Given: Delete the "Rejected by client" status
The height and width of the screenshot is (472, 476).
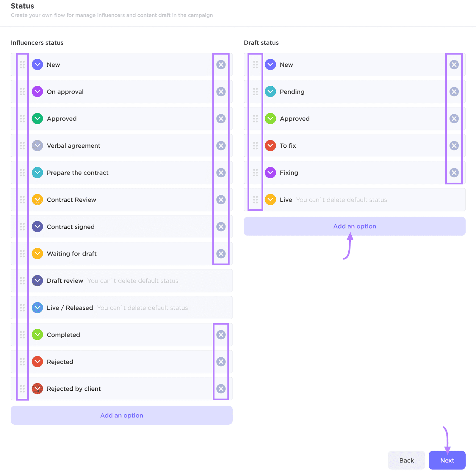Looking at the screenshot, I should (221, 389).
